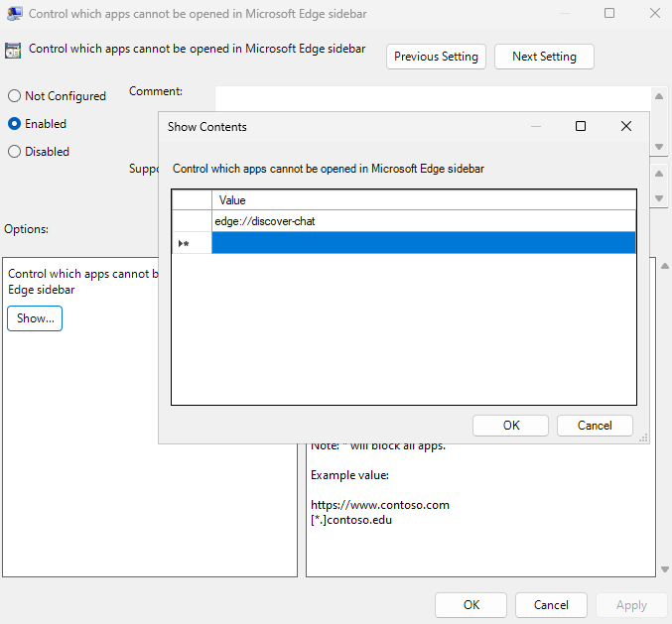Click help pane scroll down arrow
Screen dimensions: 672x624
[x=665, y=569]
